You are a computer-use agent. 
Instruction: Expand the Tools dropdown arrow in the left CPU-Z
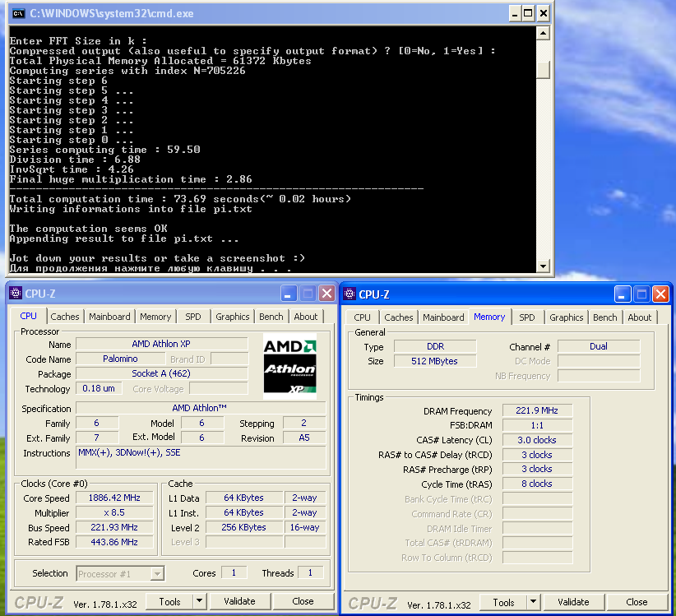[x=199, y=601]
